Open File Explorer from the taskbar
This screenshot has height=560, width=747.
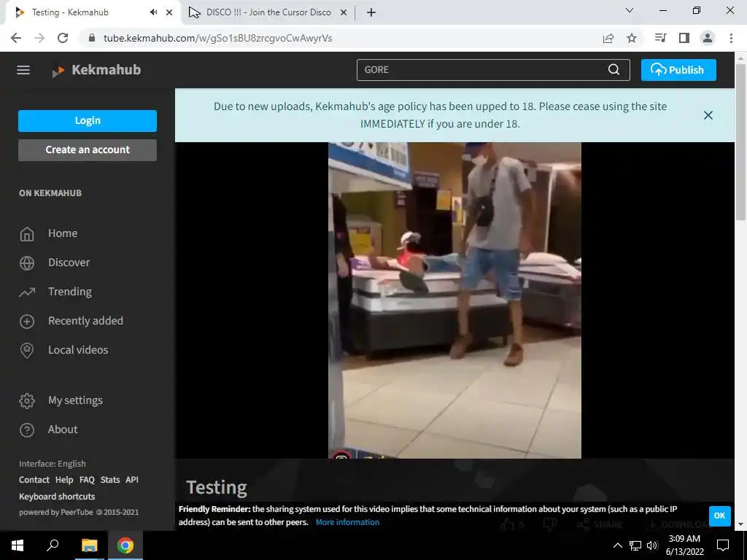(89, 545)
